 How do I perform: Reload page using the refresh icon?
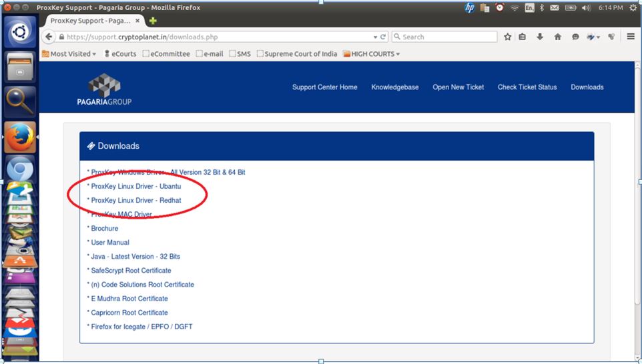pyautogui.click(x=383, y=37)
